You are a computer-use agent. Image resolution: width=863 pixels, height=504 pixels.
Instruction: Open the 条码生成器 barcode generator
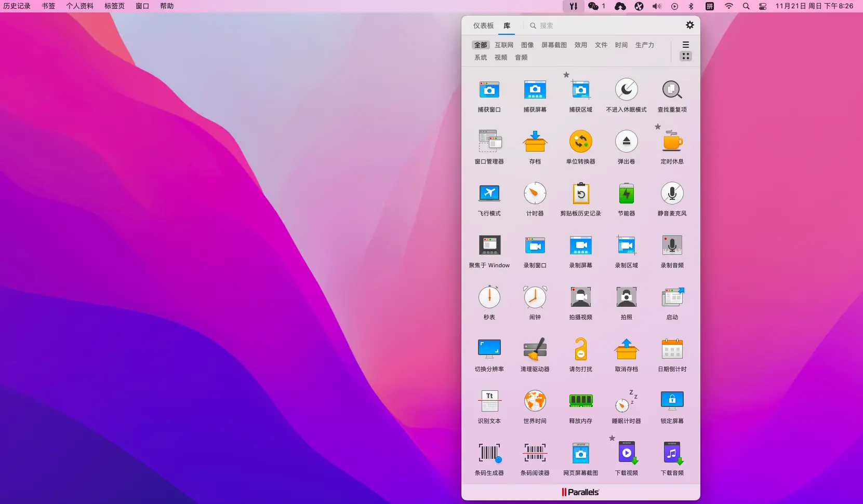[x=489, y=454]
